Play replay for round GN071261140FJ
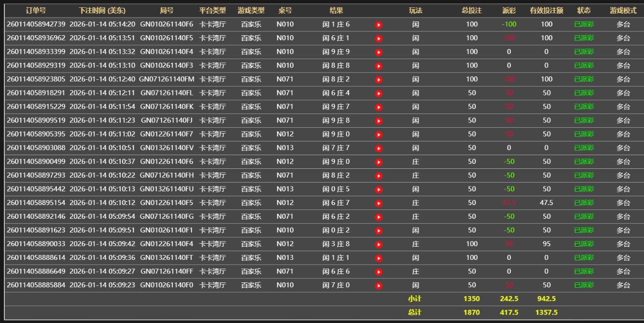 [378, 120]
